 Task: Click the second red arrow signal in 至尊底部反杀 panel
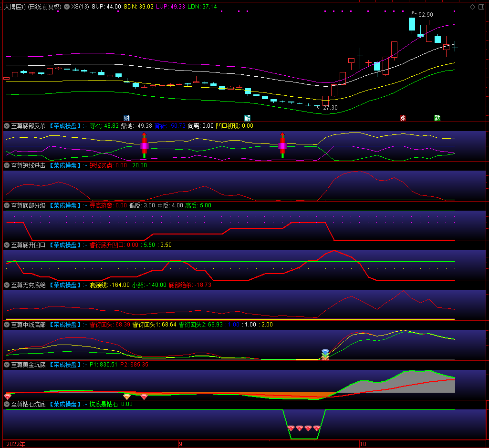[x=282, y=145]
